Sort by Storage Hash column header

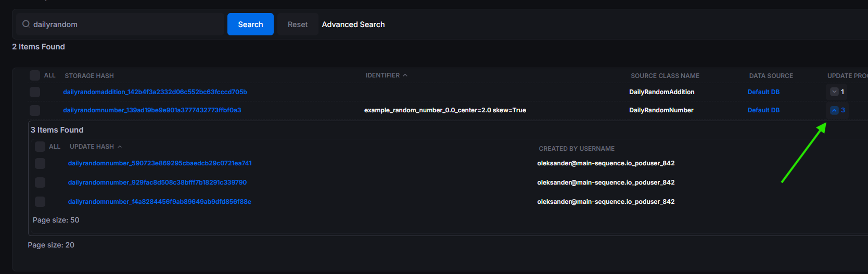pos(89,76)
